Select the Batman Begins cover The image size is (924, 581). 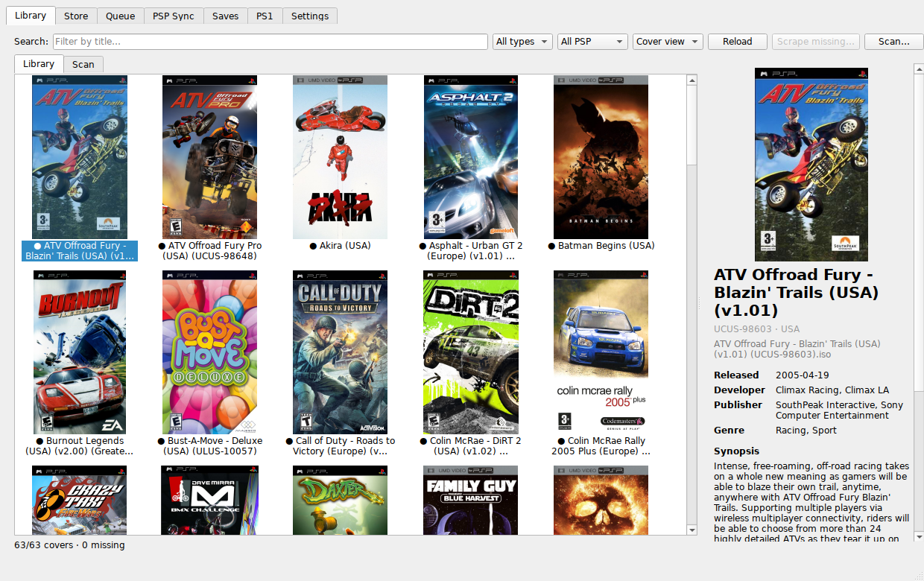(601, 157)
